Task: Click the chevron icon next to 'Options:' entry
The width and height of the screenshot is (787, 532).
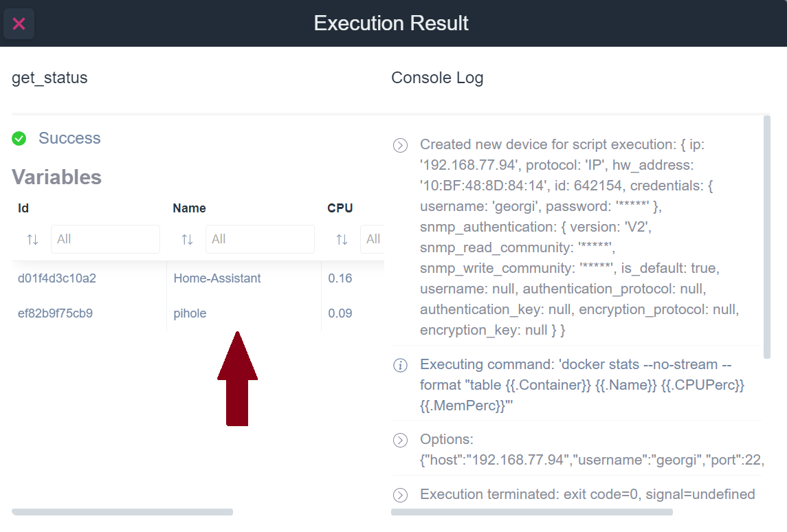Action: [400, 440]
